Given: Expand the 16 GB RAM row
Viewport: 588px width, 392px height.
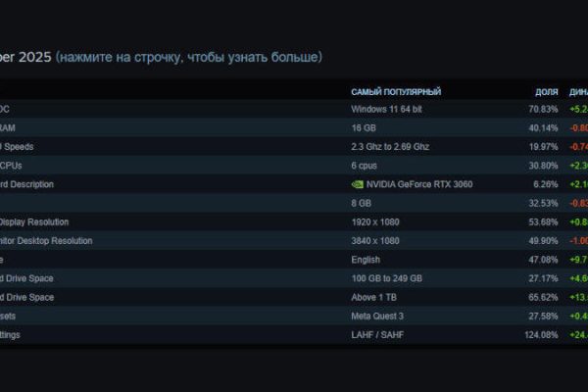Looking at the screenshot, I should pyautogui.click(x=363, y=127).
